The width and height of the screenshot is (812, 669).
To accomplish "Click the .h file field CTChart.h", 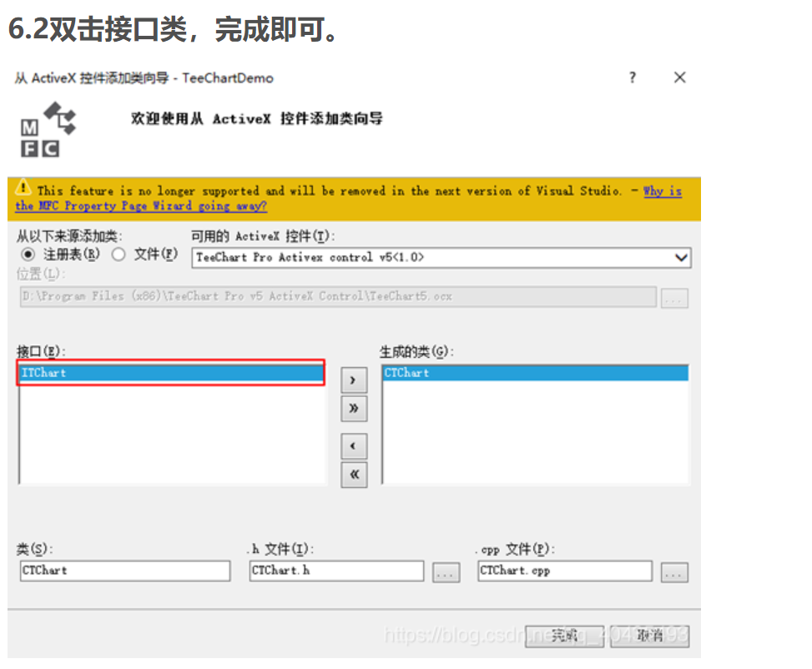I will [x=336, y=571].
